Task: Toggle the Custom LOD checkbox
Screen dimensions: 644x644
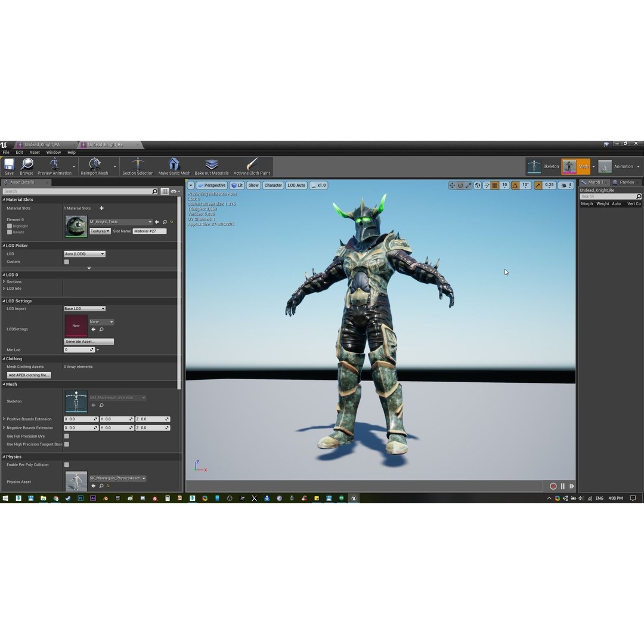Action: point(67,262)
